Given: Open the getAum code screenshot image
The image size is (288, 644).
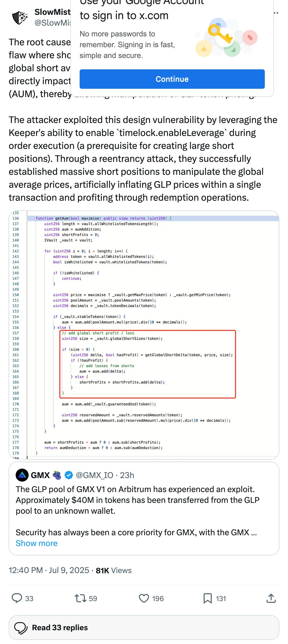Looking at the screenshot, I should tap(144, 335).
